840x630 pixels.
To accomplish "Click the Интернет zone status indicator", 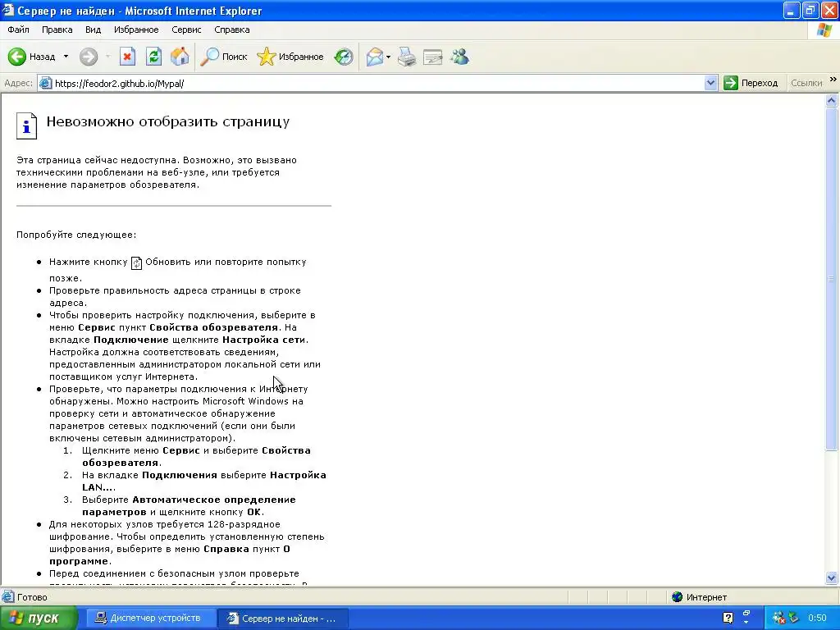I will pyautogui.click(x=700, y=597).
